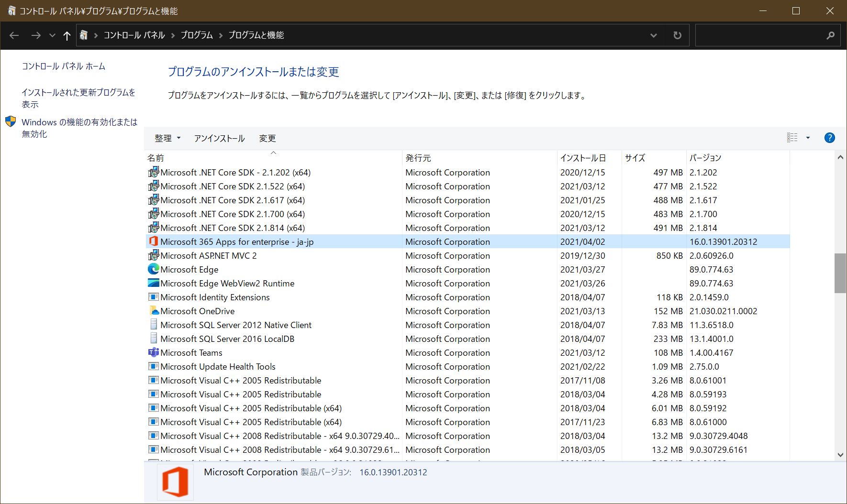This screenshot has width=847, height=504.
Task: Click the up-arrow to go to parent folder
Action: pyautogui.click(x=67, y=35)
